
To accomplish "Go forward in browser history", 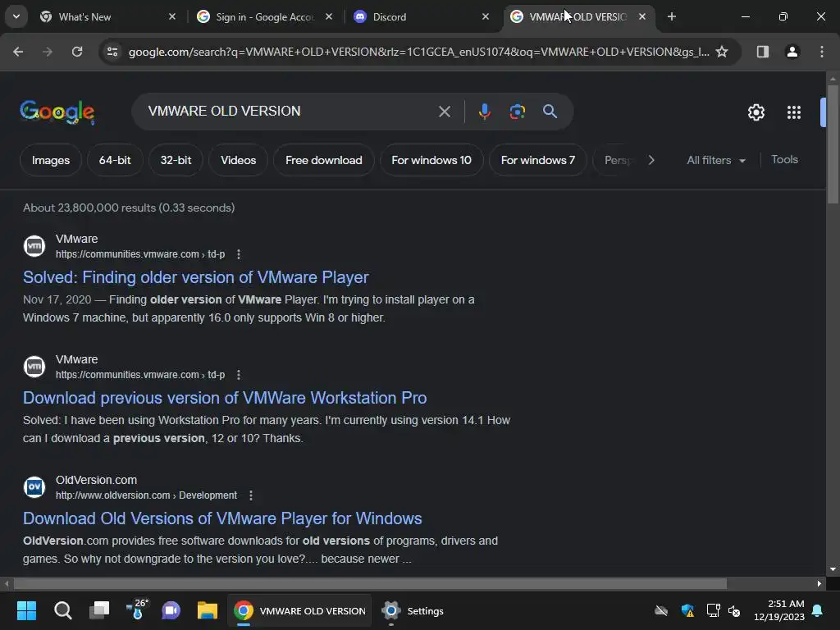I will (x=48, y=52).
